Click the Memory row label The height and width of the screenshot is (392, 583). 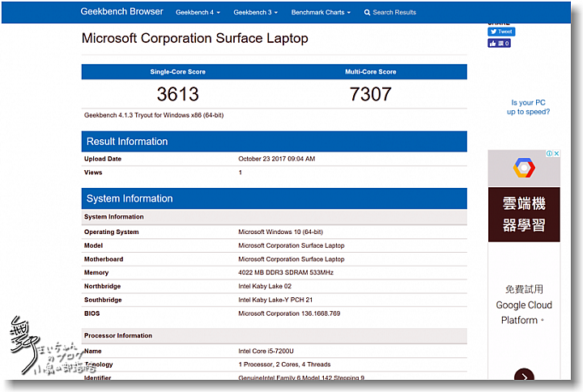tap(96, 273)
